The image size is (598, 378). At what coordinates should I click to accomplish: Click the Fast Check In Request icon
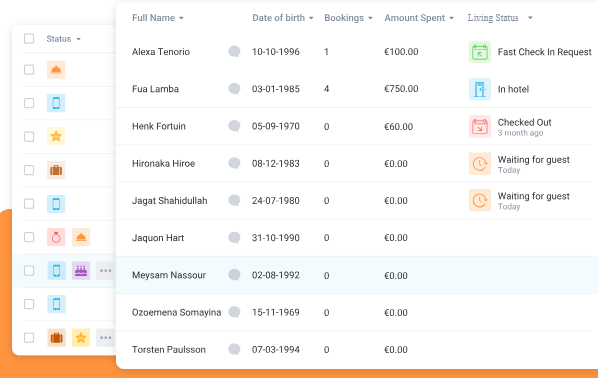[x=479, y=52]
